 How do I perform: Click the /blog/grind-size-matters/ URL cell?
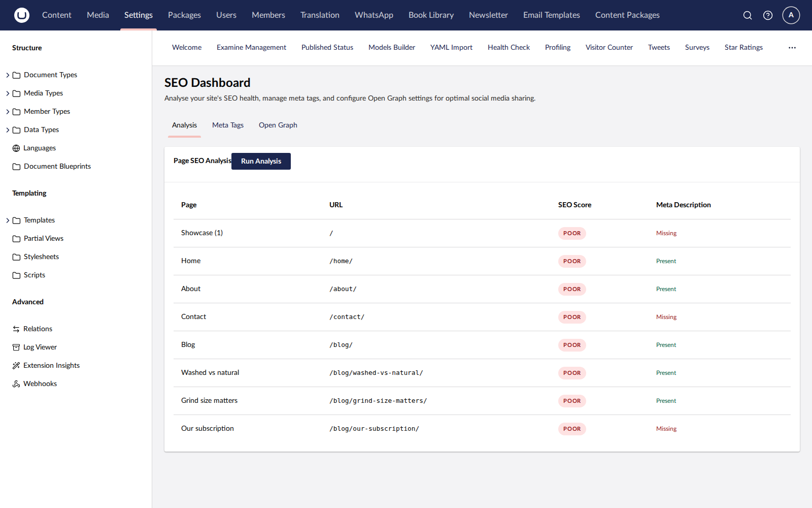(x=378, y=401)
